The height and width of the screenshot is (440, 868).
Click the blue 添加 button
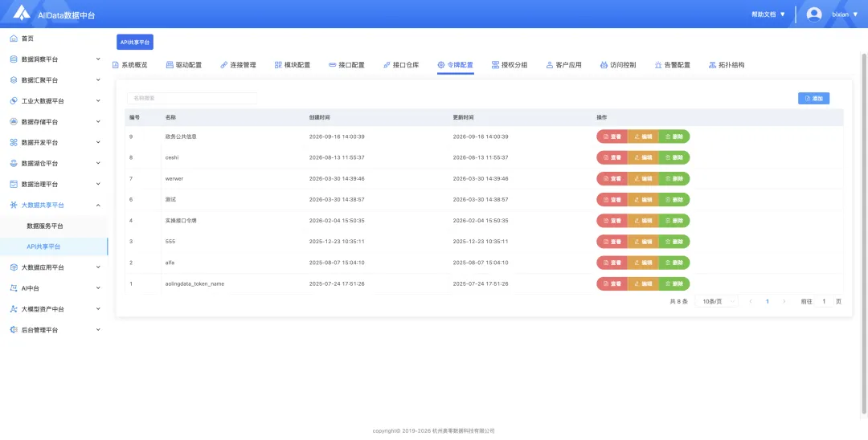click(x=813, y=99)
